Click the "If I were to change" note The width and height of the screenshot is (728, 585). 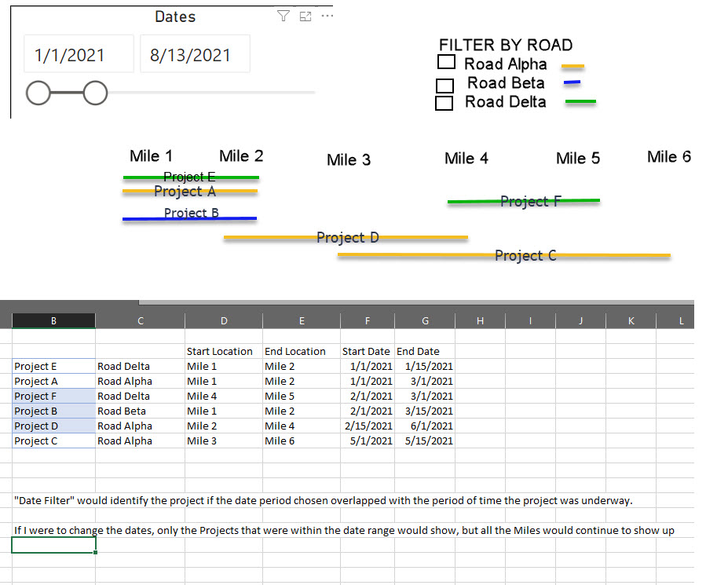344,530
